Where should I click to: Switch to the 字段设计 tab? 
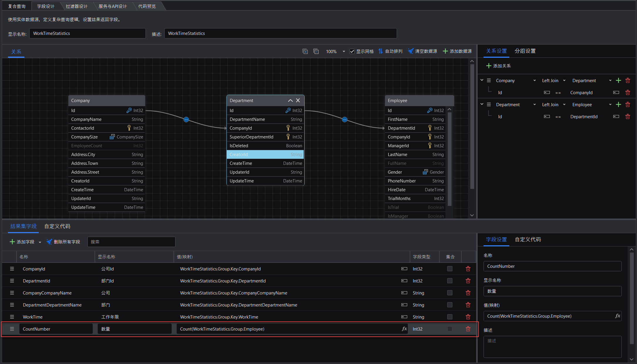[x=46, y=6]
